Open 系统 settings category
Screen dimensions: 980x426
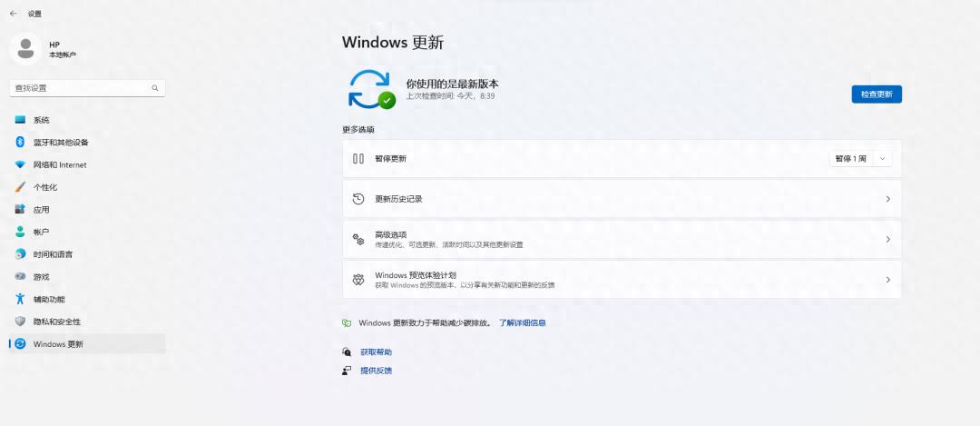click(x=87, y=120)
